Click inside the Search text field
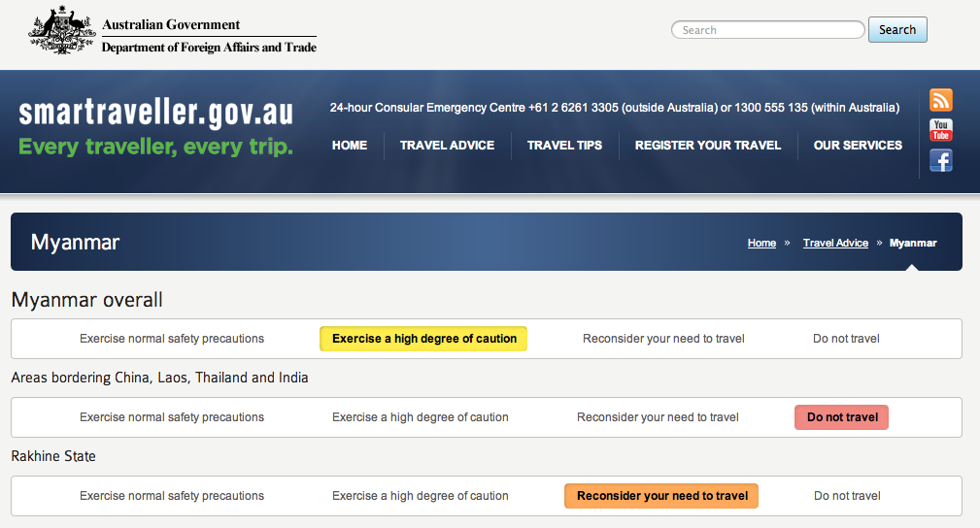This screenshot has width=980, height=528. click(767, 30)
